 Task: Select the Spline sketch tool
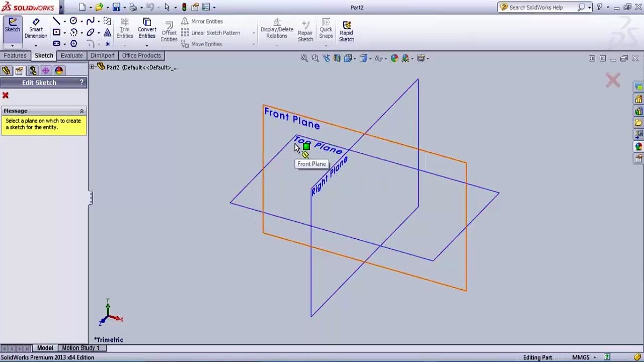tap(90, 21)
